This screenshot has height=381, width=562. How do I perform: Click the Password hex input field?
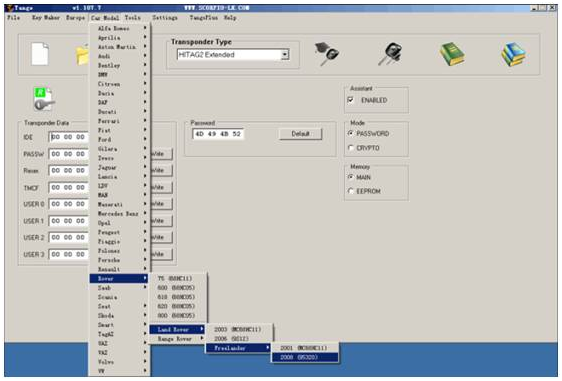point(218,134)
